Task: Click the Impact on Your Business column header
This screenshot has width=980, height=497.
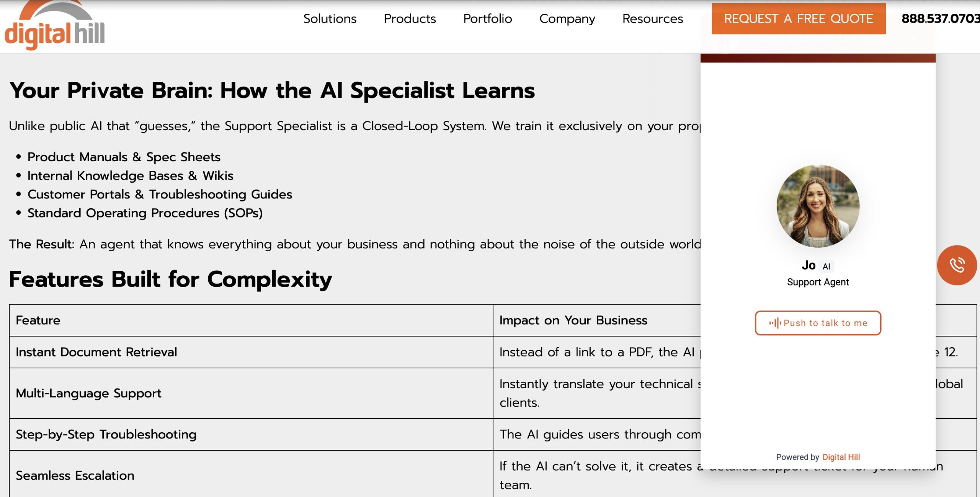Action: tap(573, 320)
